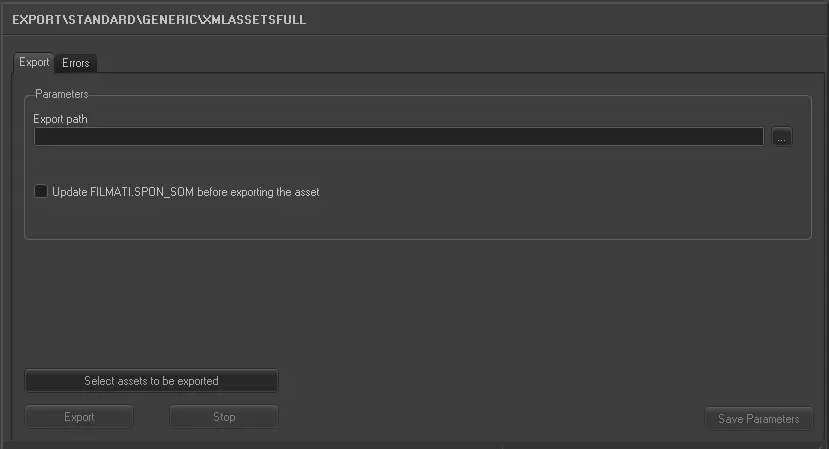This screenshot has height=449, width=829.
Task: Click the "Export path" label text
Action: (61, 119)
